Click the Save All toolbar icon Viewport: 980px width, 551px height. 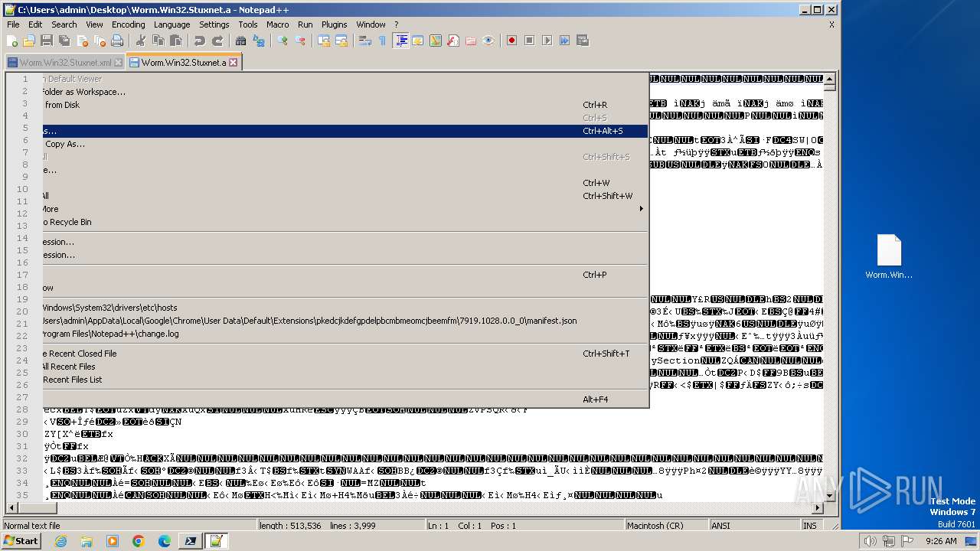click(64, 41)
